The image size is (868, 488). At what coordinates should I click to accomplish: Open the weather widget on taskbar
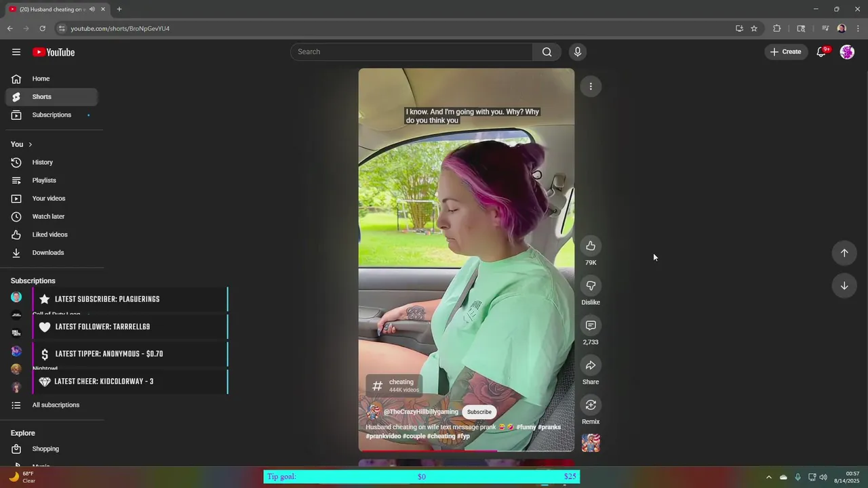point(20,477)
